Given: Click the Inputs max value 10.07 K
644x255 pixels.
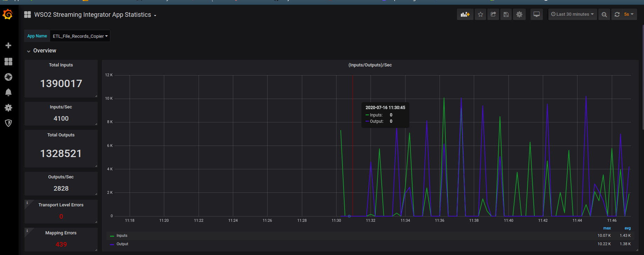Looking at the screenshot, I should 604,236.
